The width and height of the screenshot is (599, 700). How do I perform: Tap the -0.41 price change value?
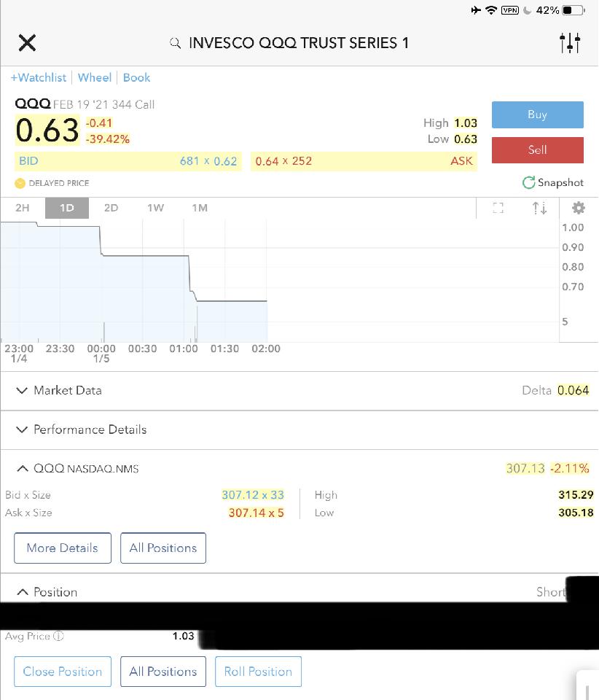point(99,123)
